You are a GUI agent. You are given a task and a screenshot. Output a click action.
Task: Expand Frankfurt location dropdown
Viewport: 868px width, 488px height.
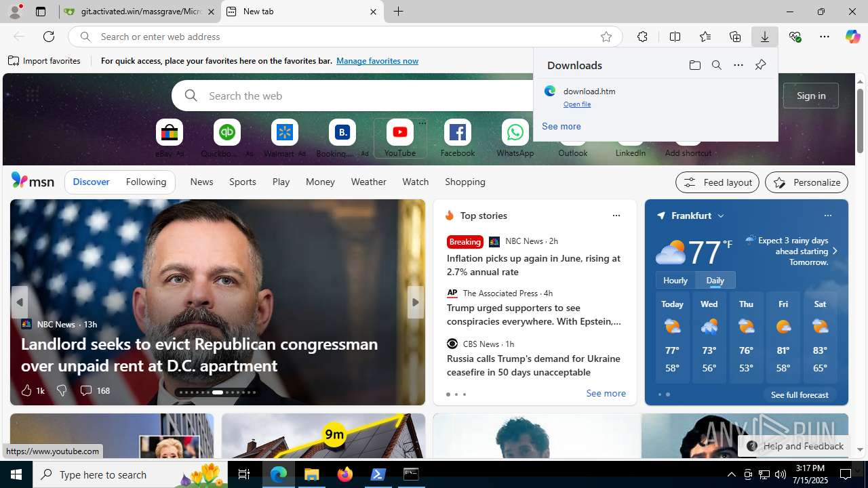(x=721, y=216)
